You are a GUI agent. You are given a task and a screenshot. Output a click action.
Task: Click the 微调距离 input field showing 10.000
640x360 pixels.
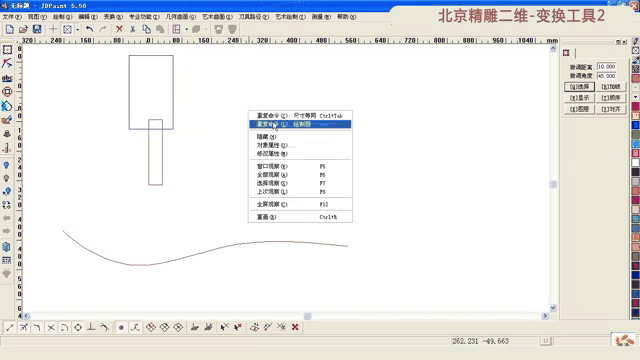(x=607, y=67)
